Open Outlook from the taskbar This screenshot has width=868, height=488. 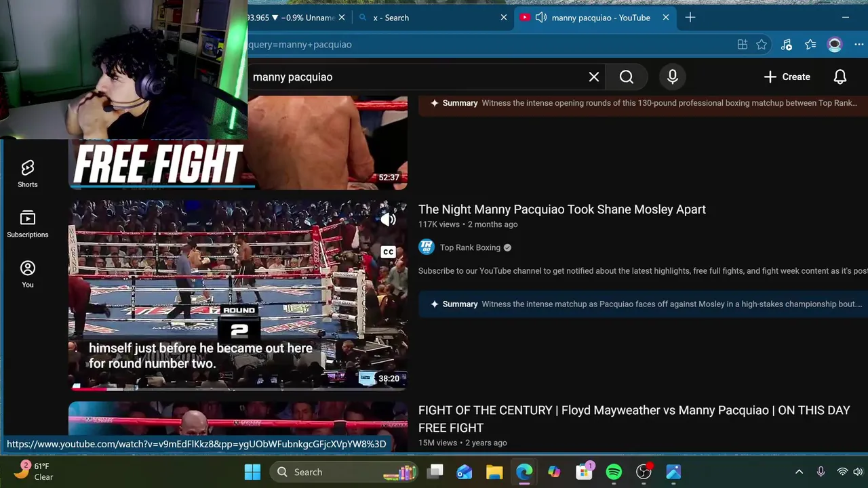[x=465, y=472]
